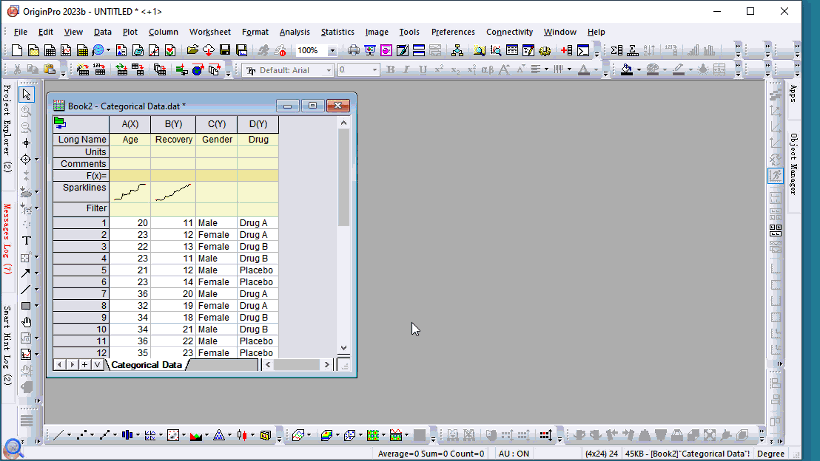Click the font color A button

582,70
